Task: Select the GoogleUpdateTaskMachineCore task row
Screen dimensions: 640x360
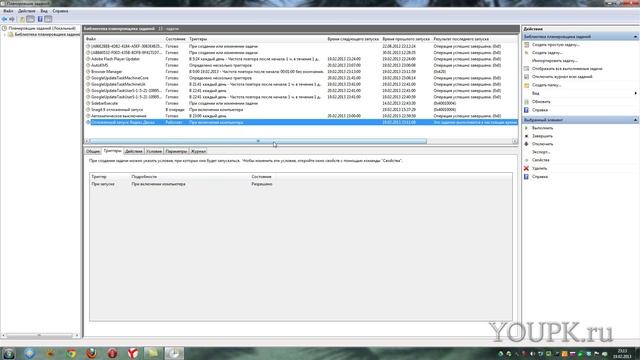Action: coord(301,78)
